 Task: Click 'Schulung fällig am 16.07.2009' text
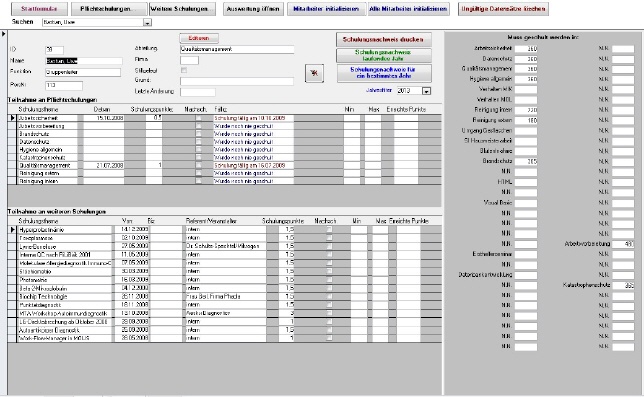[x=249, y=165]
